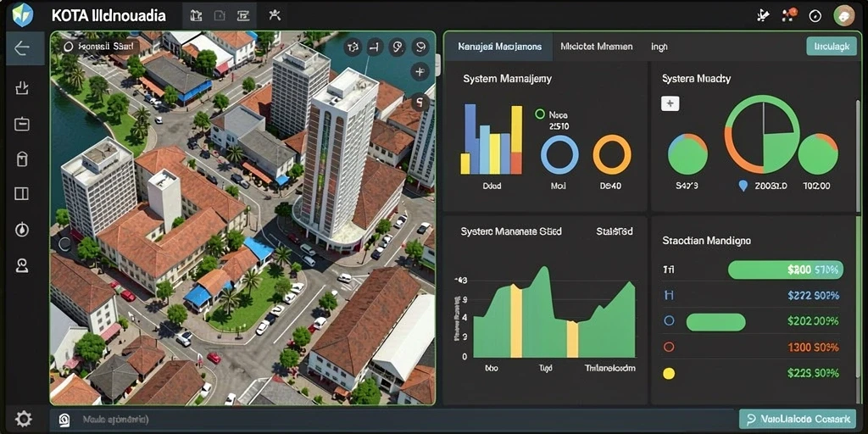Image resolution: width=868 pixels, height=434 pixels.
Task: Expand the plus button under Systera Muadry
Action: (670, 103)
